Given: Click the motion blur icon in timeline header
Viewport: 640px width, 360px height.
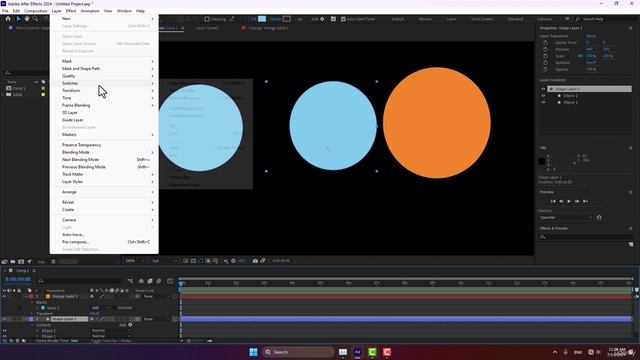Looking at the screenshot, I should click(159, 281).
